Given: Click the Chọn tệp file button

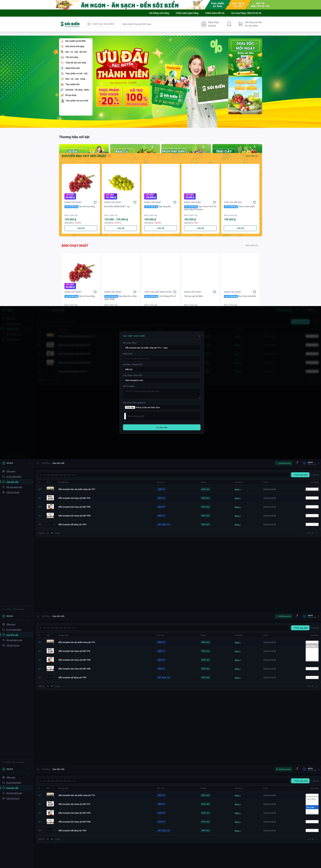Looking at the screenshot, I should (130, 407).
